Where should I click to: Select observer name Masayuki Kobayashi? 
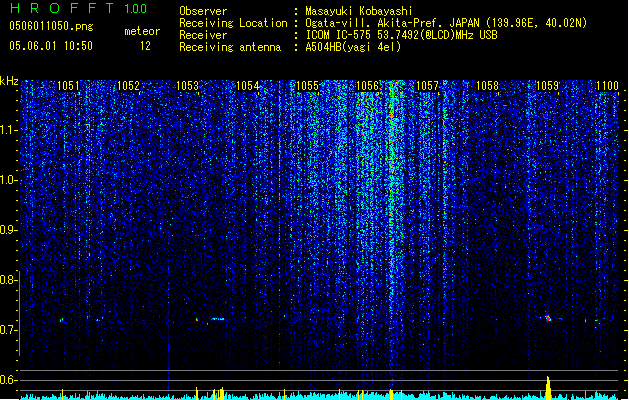pos(359,11)
